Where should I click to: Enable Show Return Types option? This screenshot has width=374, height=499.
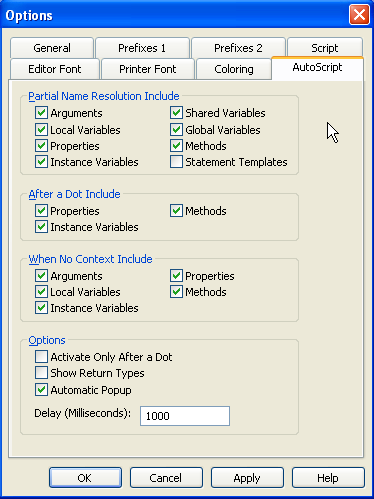pos(41,373)
